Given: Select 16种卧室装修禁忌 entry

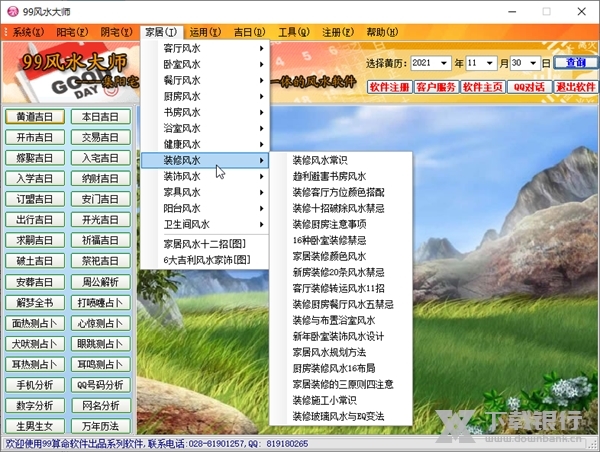Looking at the screenshot, I should 341,240.
